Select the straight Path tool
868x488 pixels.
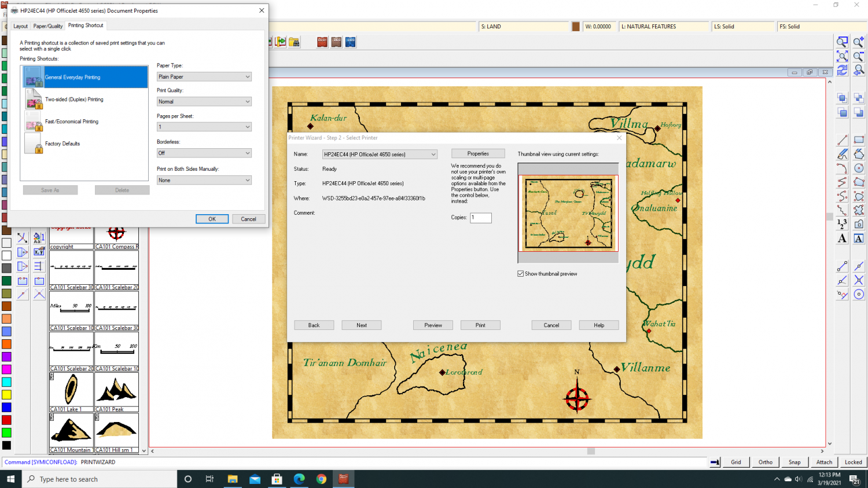843,182
